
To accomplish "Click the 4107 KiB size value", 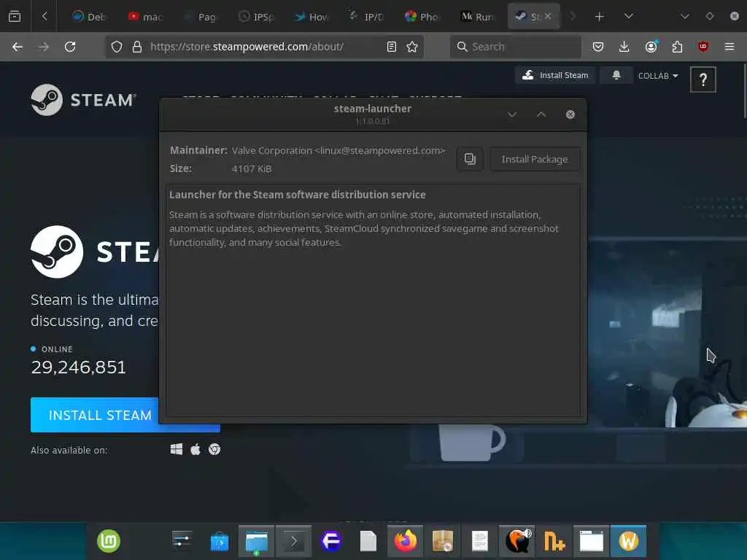I will pos(252,168).
